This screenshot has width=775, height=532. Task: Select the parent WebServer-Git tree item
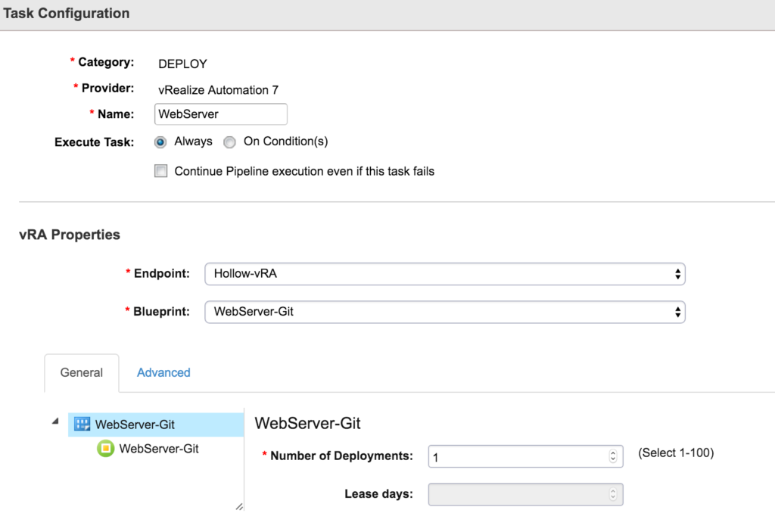tap(135, 425)
